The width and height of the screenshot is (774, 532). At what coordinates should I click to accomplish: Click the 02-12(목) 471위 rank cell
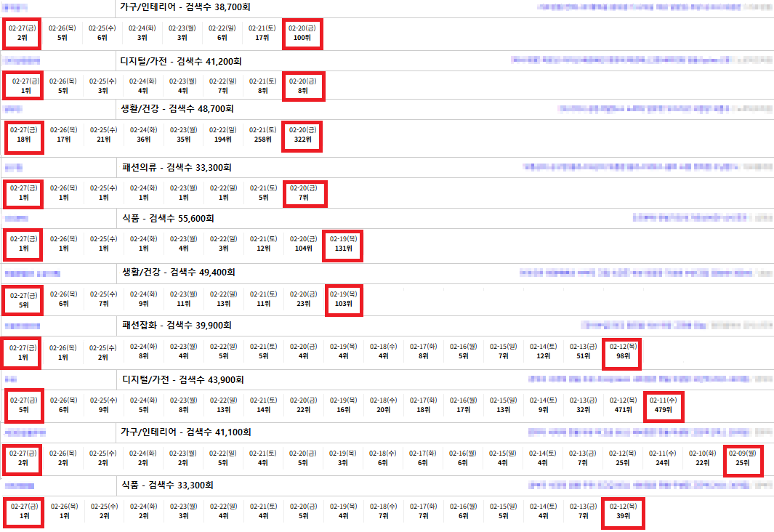(622, 405)
